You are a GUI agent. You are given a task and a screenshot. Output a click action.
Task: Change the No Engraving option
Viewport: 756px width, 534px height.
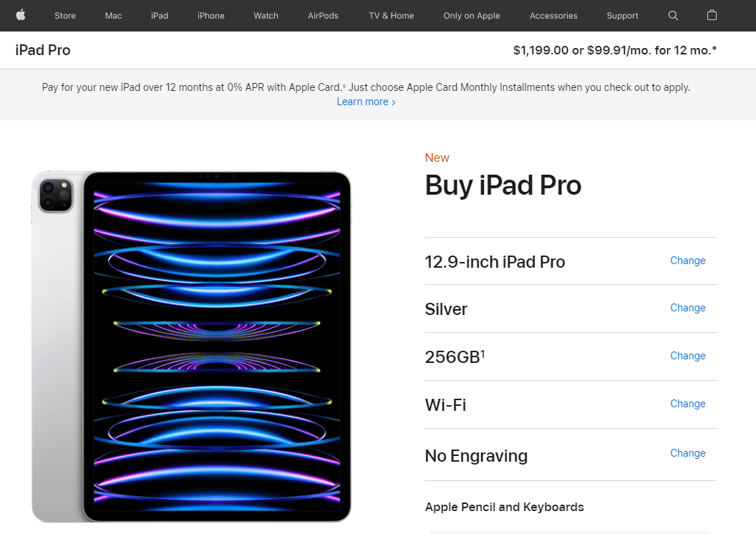click(x=687, y=453)
